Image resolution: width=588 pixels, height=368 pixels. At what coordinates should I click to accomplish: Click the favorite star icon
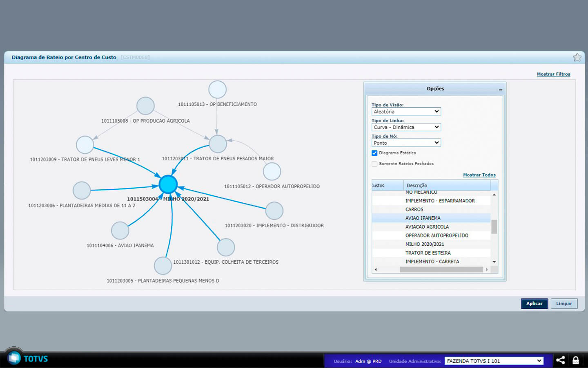tap(577, 58)
